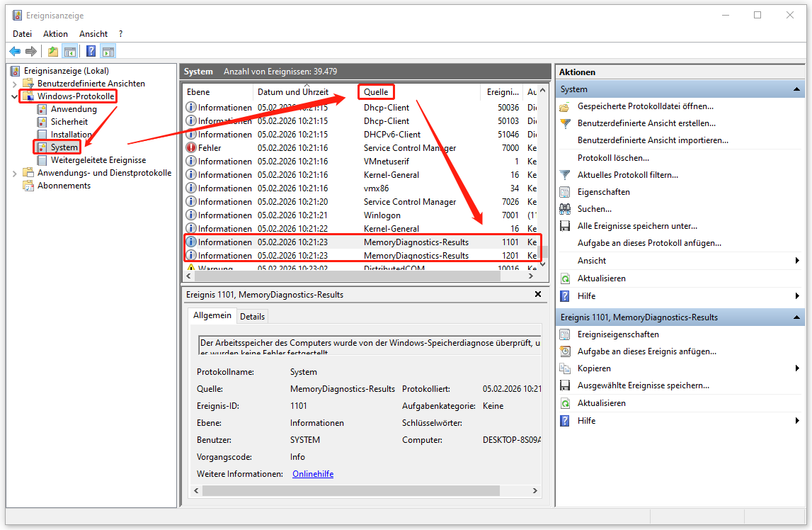This screenshot has width=812, height=530.
Task: Click the Ereigniseigenschaften icon in the actions pane
Action: click(x=565, y=334)
